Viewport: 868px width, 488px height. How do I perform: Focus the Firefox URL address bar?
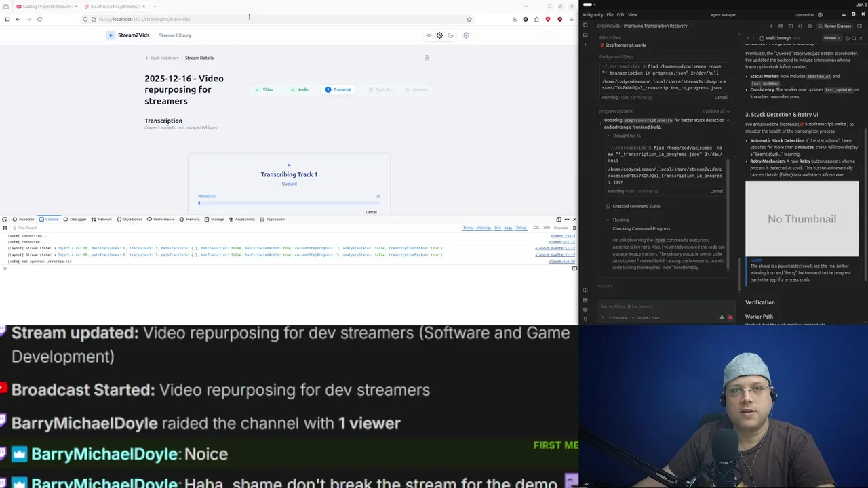(x=278, y=19)
